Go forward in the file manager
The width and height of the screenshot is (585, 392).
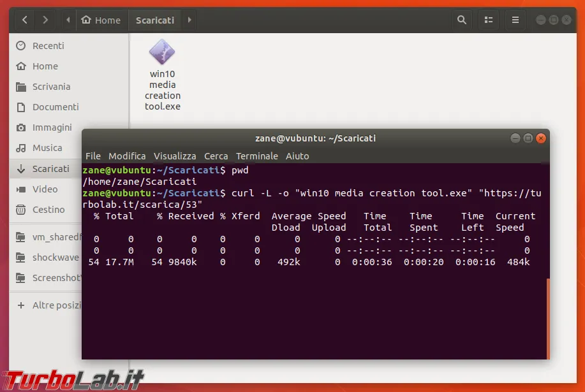pyautogui.click(x=45, y=20)
